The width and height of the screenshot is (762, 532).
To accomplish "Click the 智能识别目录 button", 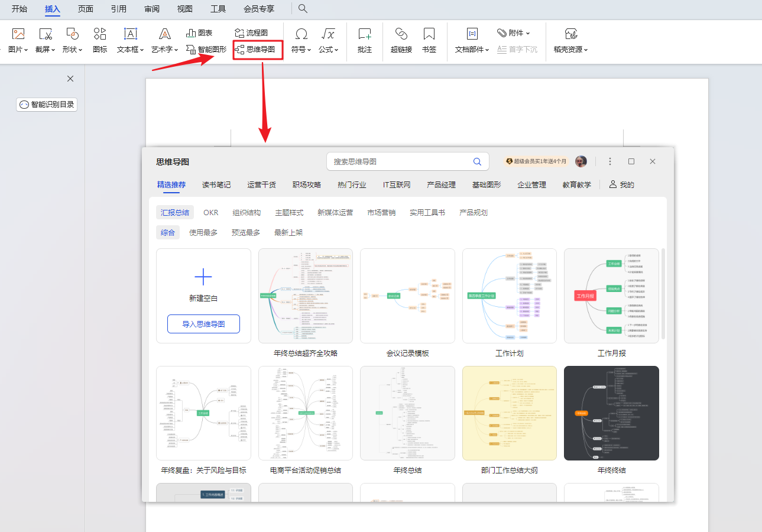I will 47,105.
